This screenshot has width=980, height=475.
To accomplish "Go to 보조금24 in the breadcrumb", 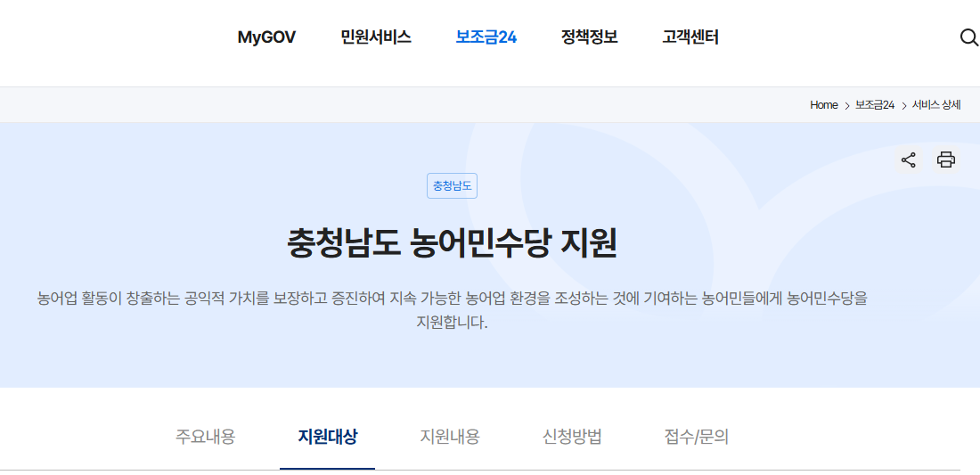I will point(875,105).
